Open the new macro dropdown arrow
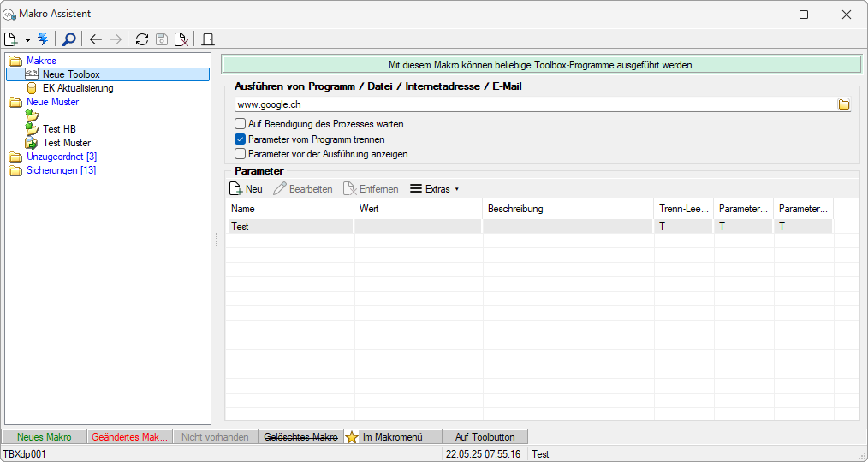The width and height of the screenshot is (868, 462). tap(27, 39)
